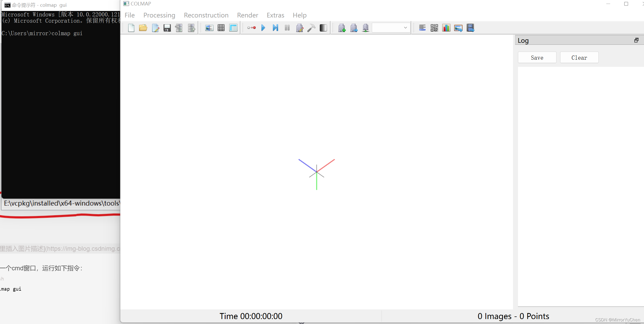Viewport: 644px width, 324px height.
Task: Open project using the folder icon
Action: (x=143, y=28)
